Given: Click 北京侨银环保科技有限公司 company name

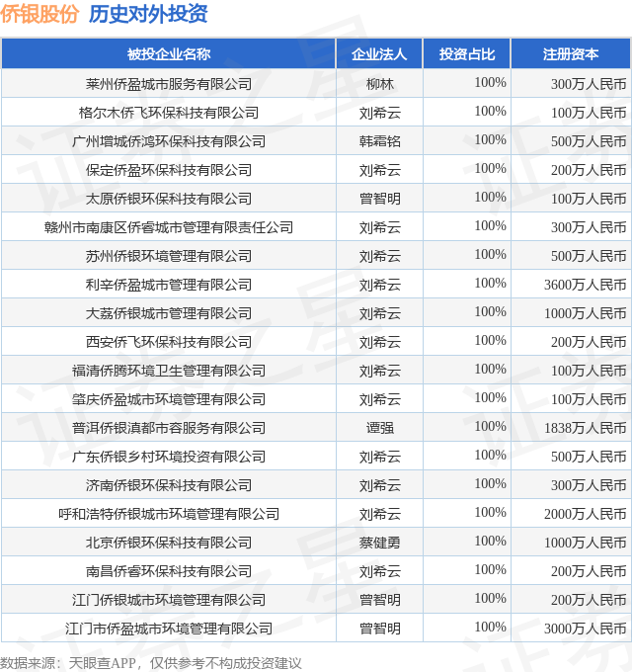Looking at the screenshot, I should (x=169, y=543).
